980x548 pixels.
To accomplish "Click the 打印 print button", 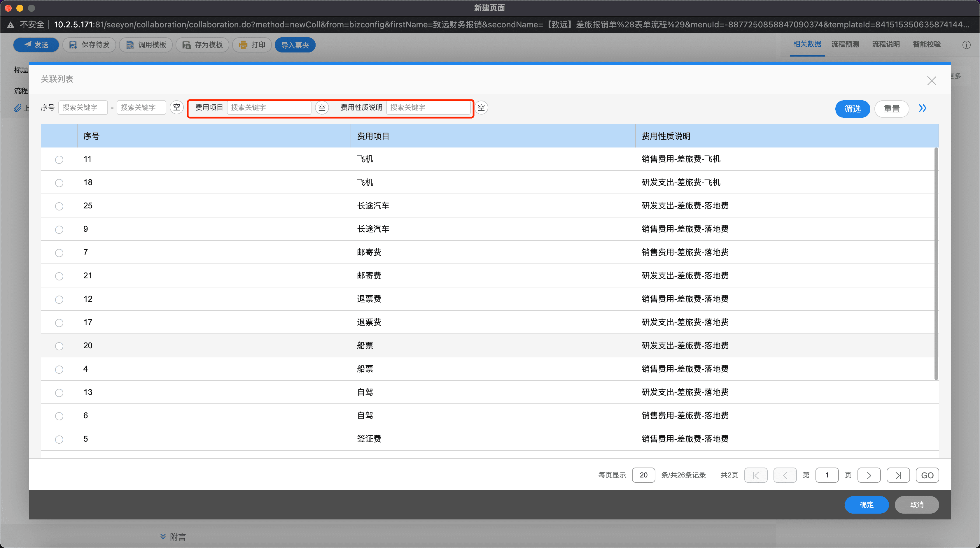I will tap(252, 45).
